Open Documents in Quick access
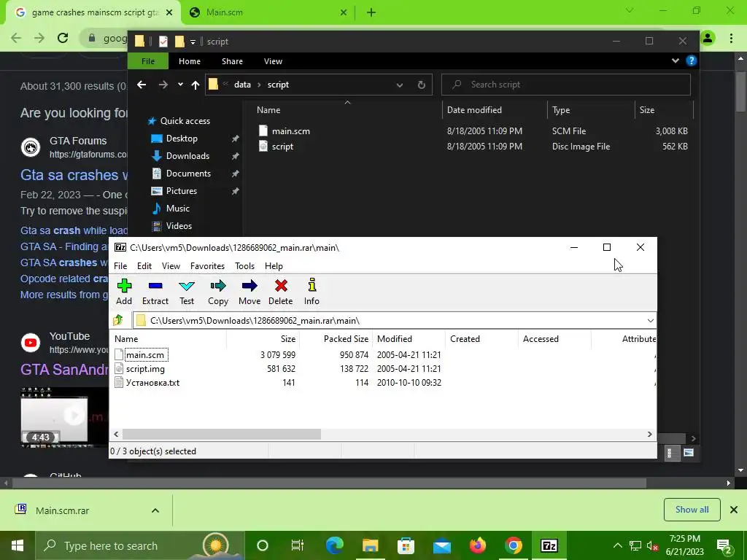The image size is (747, 560). 188,174
